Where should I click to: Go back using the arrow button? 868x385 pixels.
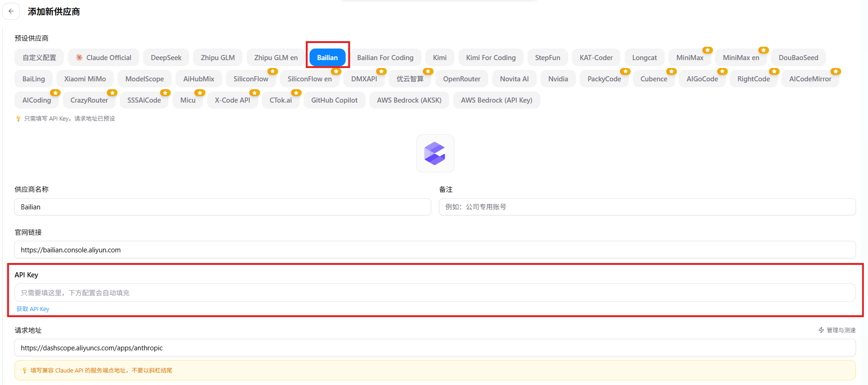[11, 12]
